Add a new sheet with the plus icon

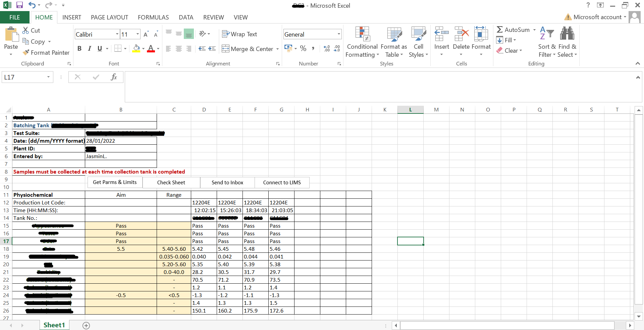86,325
